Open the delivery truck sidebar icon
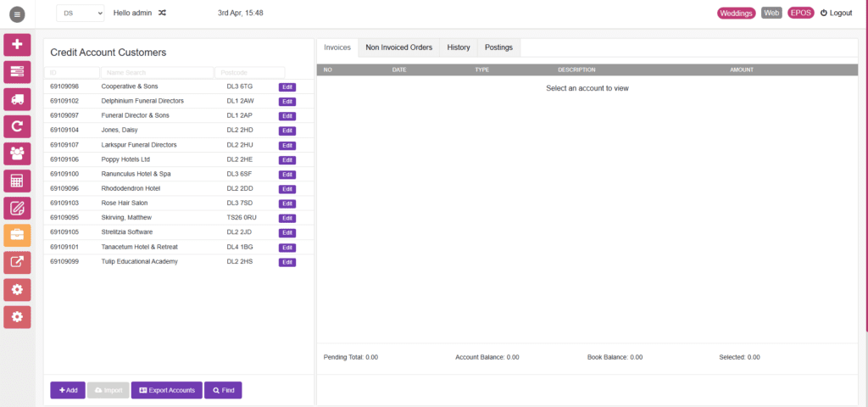This screenshot has height=407, width=868. (x=17, y=99)
